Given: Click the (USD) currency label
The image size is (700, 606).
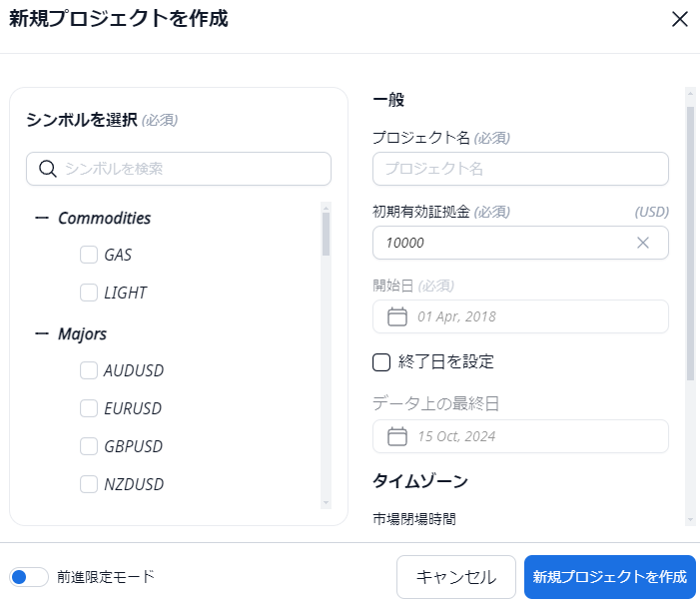Looking at the screenshot, I should (652, 212).
